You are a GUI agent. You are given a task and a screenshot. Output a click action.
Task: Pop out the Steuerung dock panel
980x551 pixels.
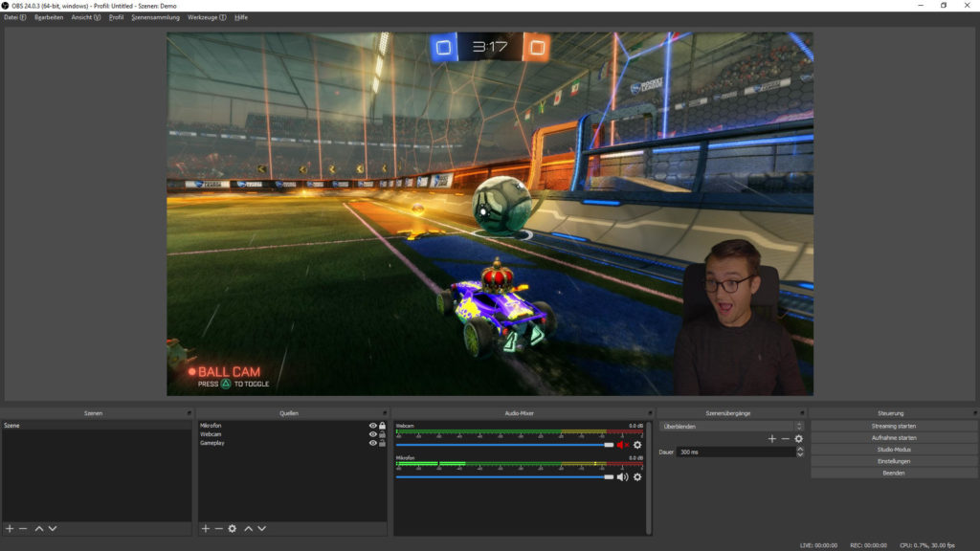point(974,413)
